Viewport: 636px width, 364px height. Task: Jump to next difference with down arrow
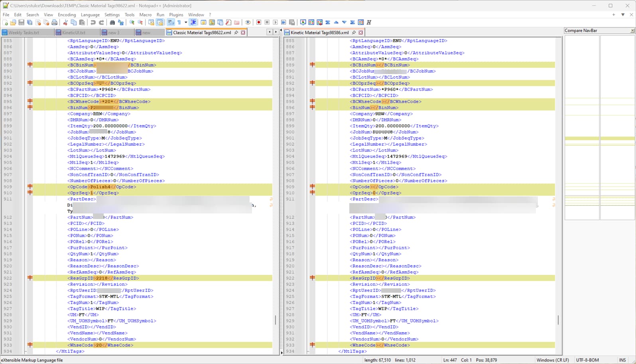344,22
